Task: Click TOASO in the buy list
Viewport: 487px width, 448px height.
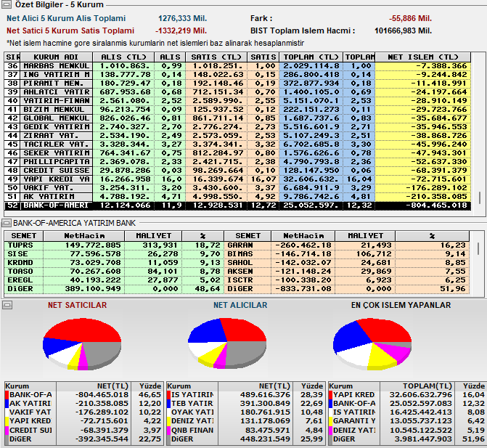Action: pyautogui.click(x=20, y=272)
